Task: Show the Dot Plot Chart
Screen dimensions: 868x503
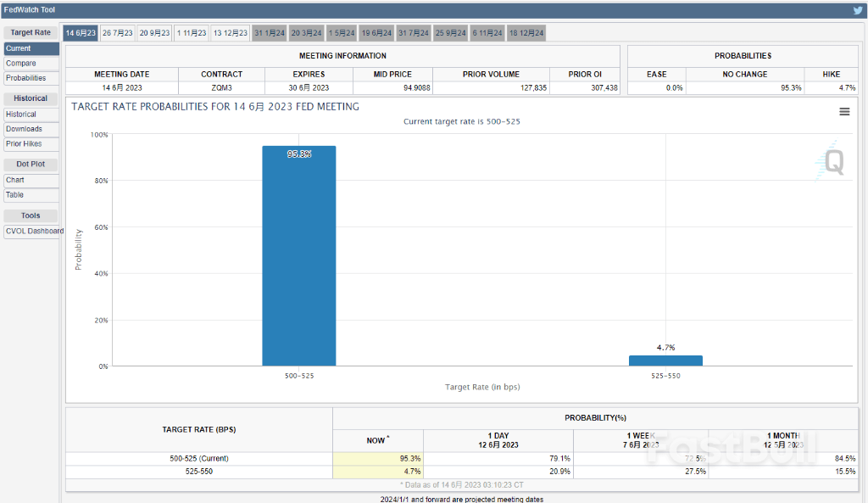Action: pyautogui.click(x=15, y=180)
